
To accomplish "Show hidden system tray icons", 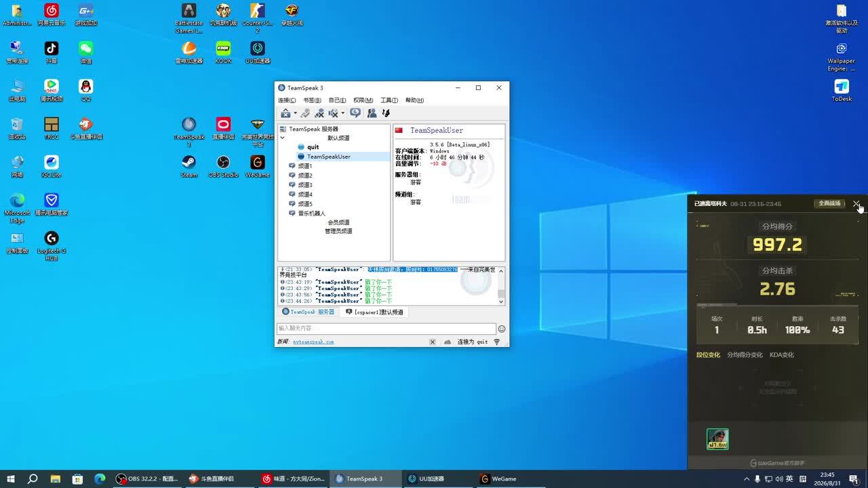I will click(747, 479).
